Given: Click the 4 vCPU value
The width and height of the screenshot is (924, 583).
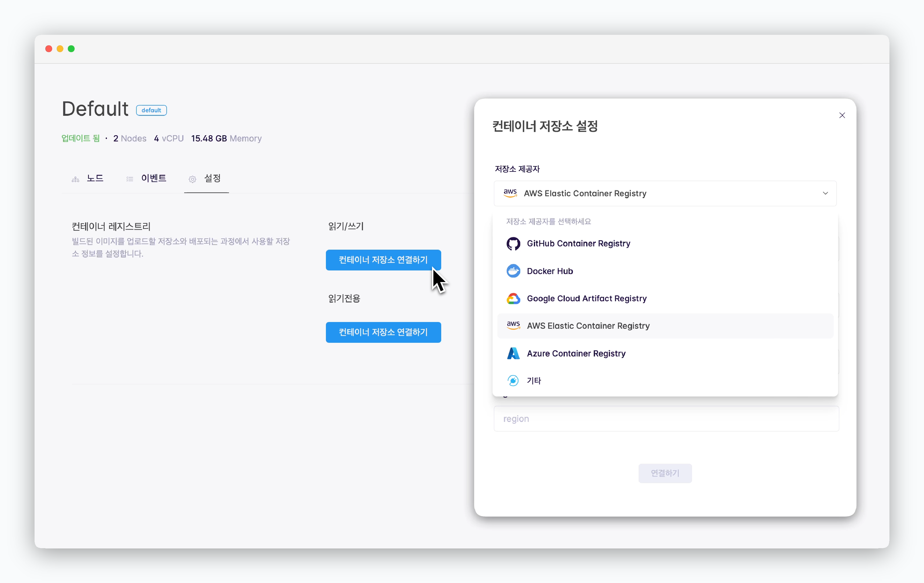Looking at the screenshot, I should (169, 138).
